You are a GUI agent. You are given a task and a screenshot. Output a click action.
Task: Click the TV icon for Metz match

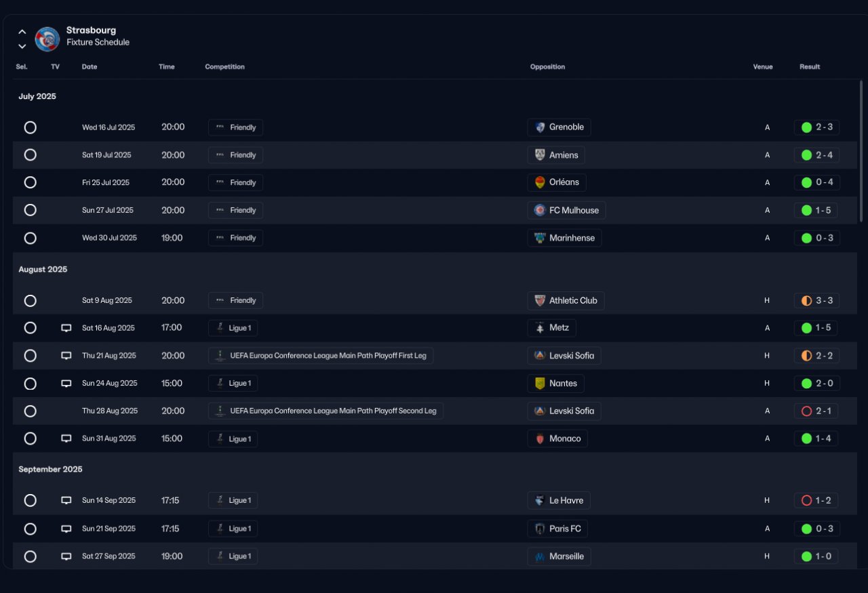coord(66,328)
